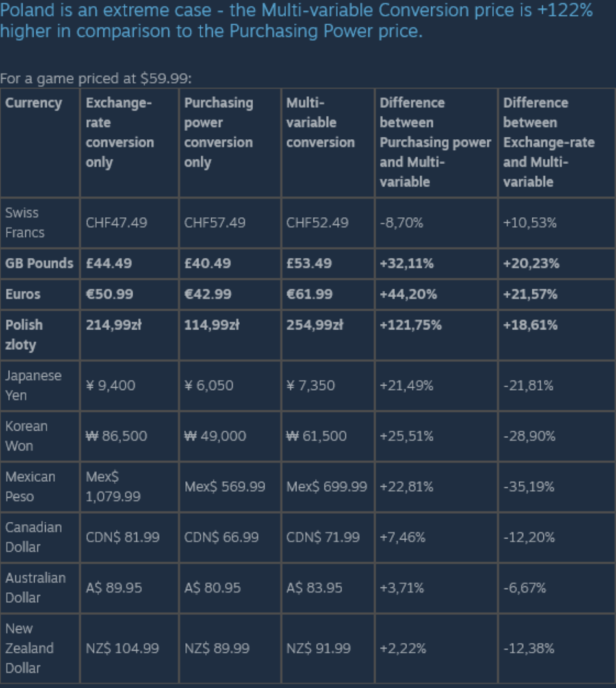Select the 'For a game priced at $59.99' caption
Viewport: 616px width, 688px height.
96,79
